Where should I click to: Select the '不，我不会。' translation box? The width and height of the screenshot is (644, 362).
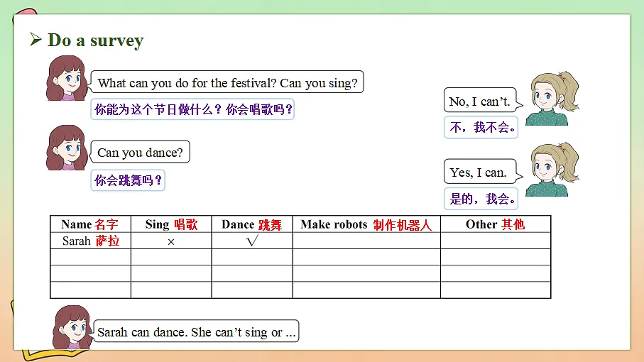coord(481,127)
